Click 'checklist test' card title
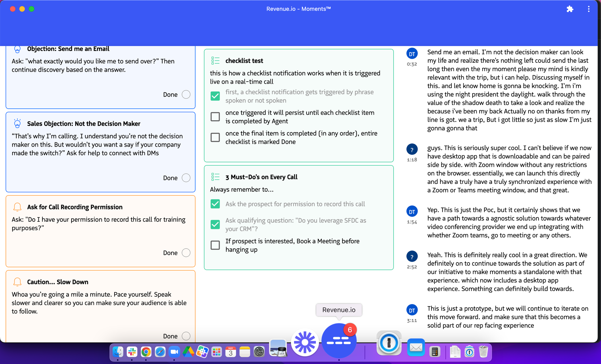Viewport: 601px width, 364px height. click(x=244, y=61)
